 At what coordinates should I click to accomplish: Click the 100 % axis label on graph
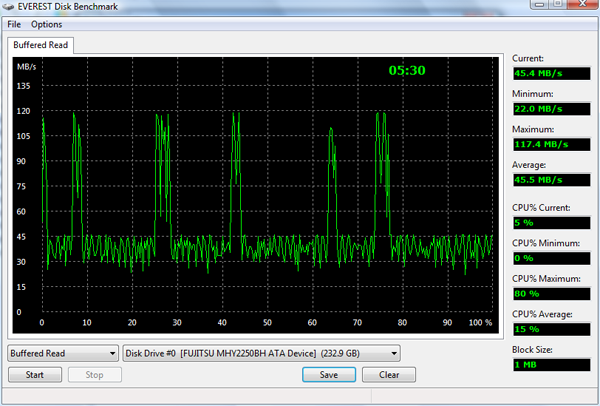pyautogui.click(x=480, y=323)
